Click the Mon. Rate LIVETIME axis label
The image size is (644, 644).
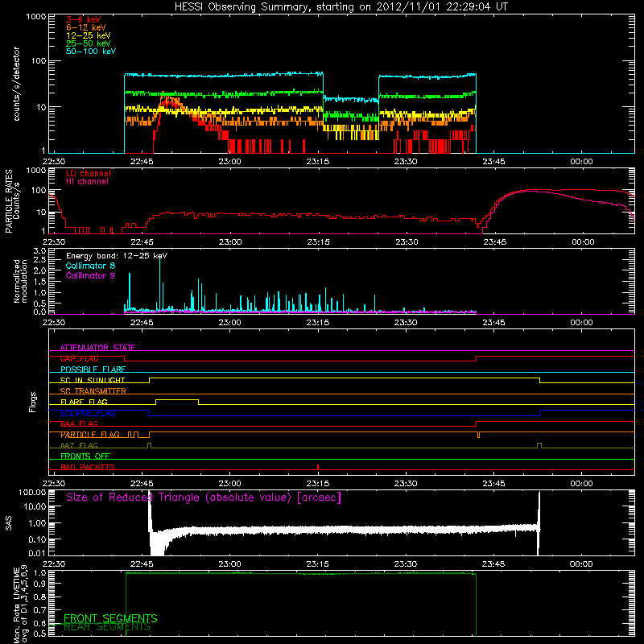point(20,605)
